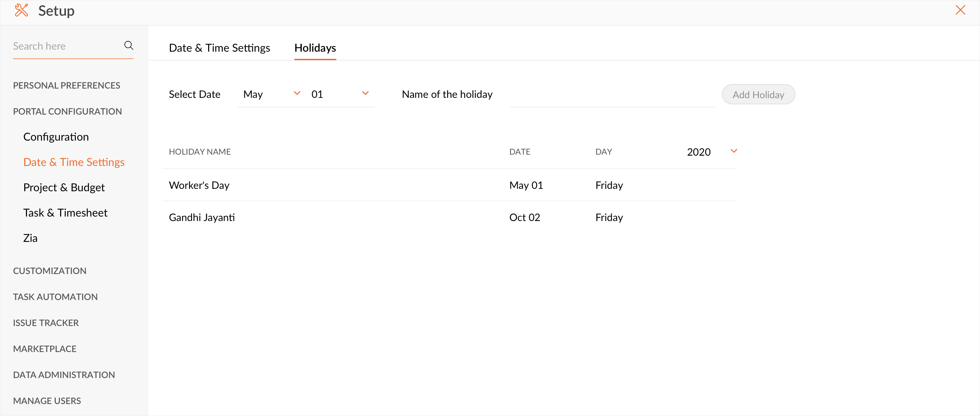This screenshot has height=416, width=980.
Task: Open Zia settings in sidebar
Action: [30, 238]
